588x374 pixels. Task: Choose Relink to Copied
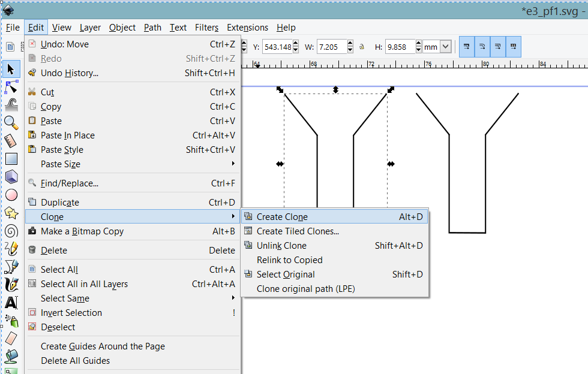point(335,260)
